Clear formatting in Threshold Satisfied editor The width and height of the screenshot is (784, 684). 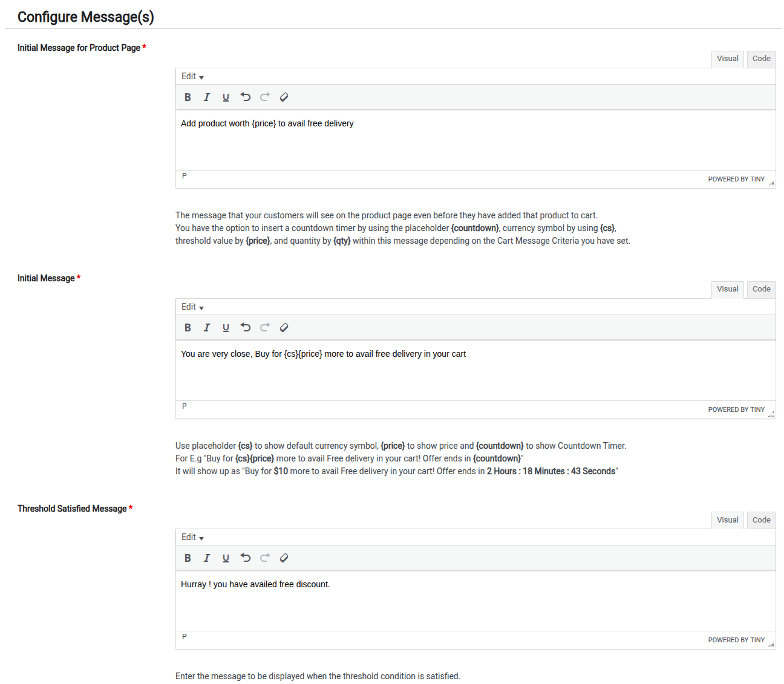click(284, 558)
